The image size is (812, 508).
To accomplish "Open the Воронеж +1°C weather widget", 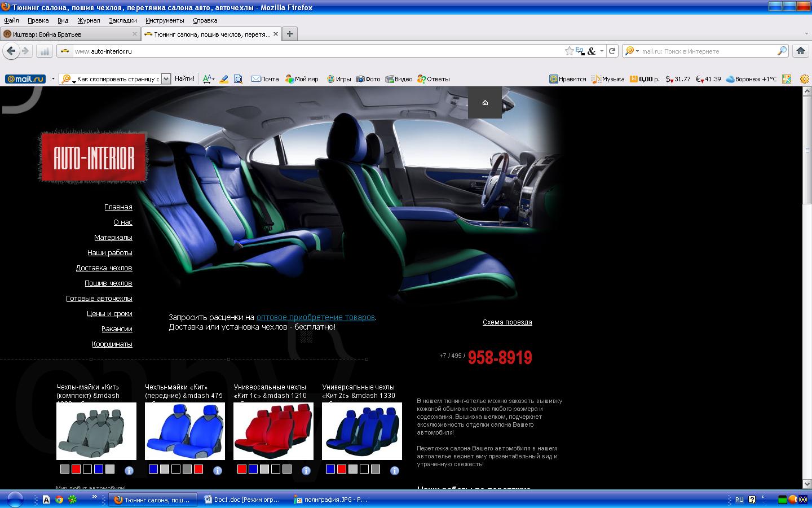I will [751, 79].
